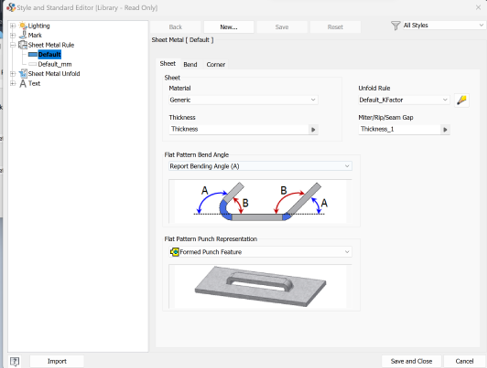The image size is (487, 368).
Task: Click the Formed Punch Feature icon
Action: pyautogui.click(x=175, y=252)
